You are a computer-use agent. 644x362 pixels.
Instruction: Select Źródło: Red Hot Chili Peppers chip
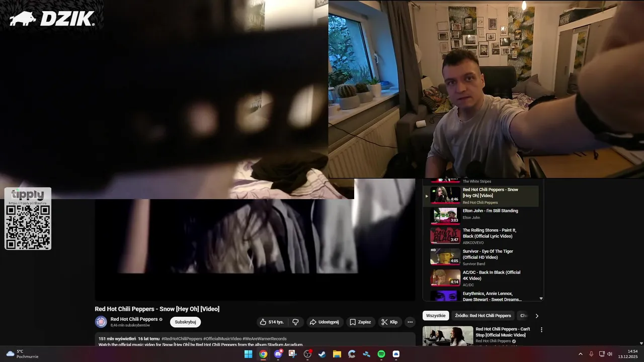[x=483, y=316]
